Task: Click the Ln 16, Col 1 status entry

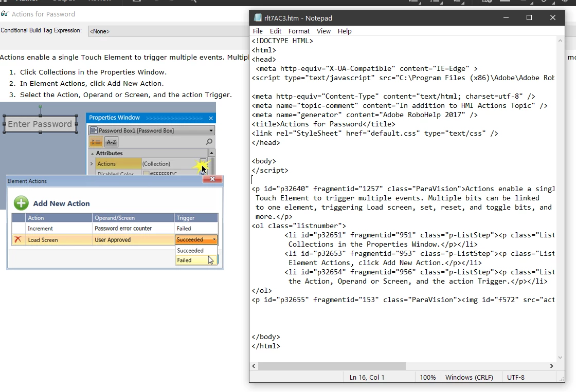Action: pyautogui.click(x=367, y=377)
